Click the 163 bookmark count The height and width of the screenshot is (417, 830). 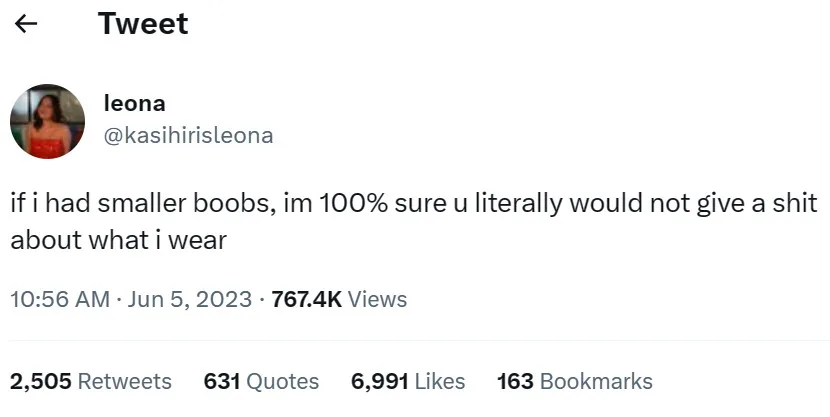pyautogui.click(x=515, y=381)
